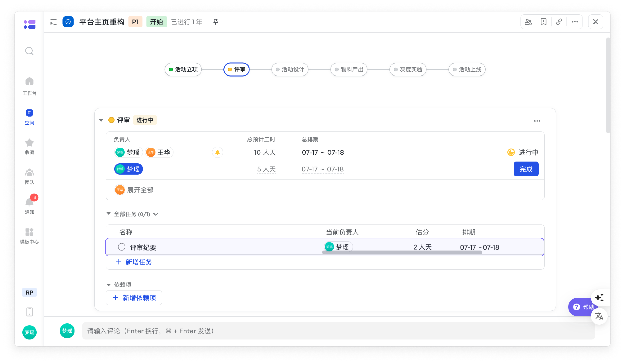
Task: Click the 07-17 - 07-18 task schedule cell
Action: point(479,247)
